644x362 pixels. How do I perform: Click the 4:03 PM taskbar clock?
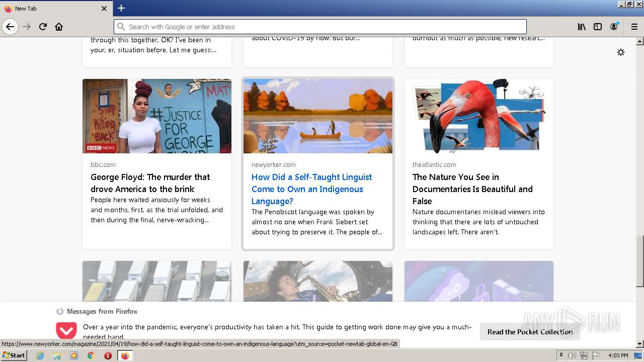click(618, 355)
